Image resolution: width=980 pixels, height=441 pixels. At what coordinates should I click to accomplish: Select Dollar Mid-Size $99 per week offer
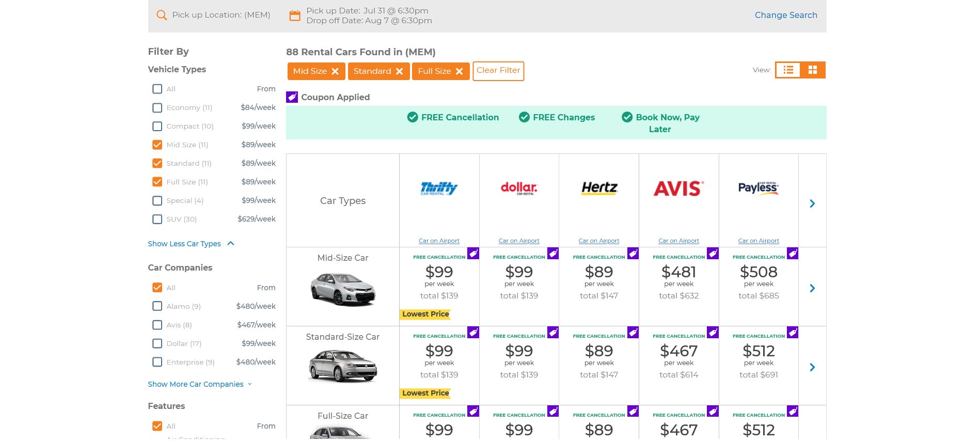pyautogui.click(x=519, y=287)
